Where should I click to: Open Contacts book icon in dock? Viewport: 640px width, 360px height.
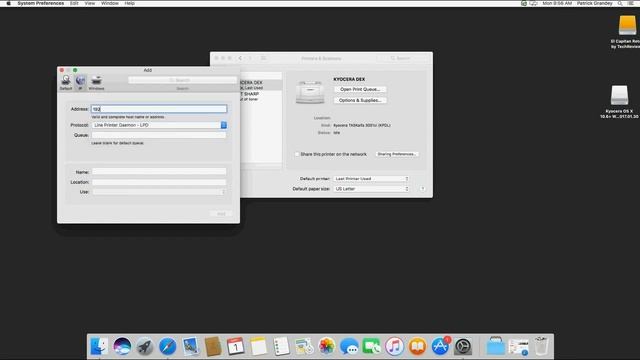(x=213, y=347)
